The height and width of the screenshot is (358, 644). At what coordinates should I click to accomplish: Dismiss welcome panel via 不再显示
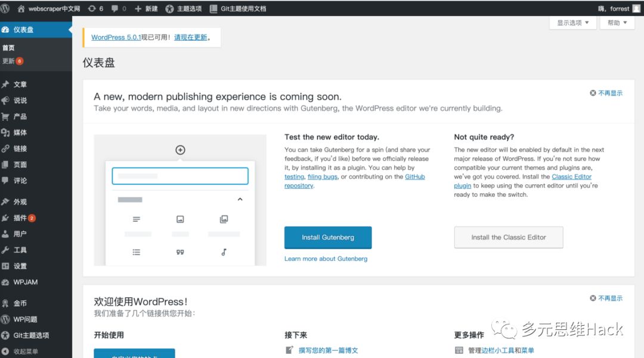[x=606, y=298]
